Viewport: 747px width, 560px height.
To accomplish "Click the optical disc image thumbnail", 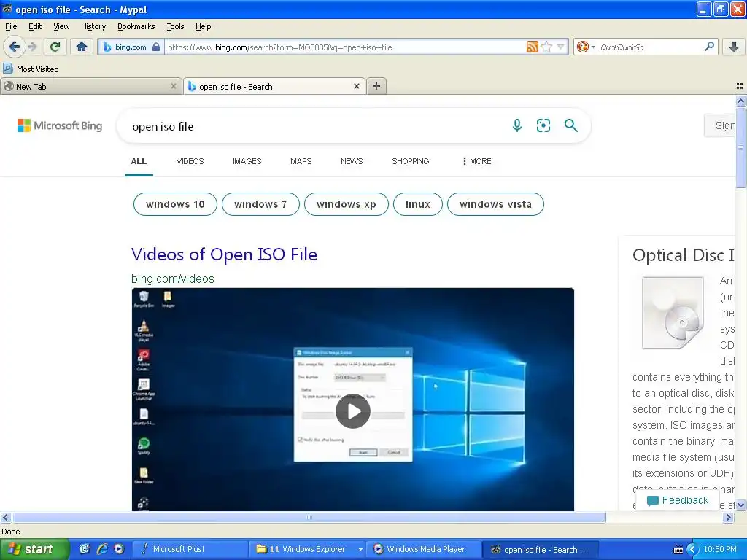I will [x=673, y=313].
